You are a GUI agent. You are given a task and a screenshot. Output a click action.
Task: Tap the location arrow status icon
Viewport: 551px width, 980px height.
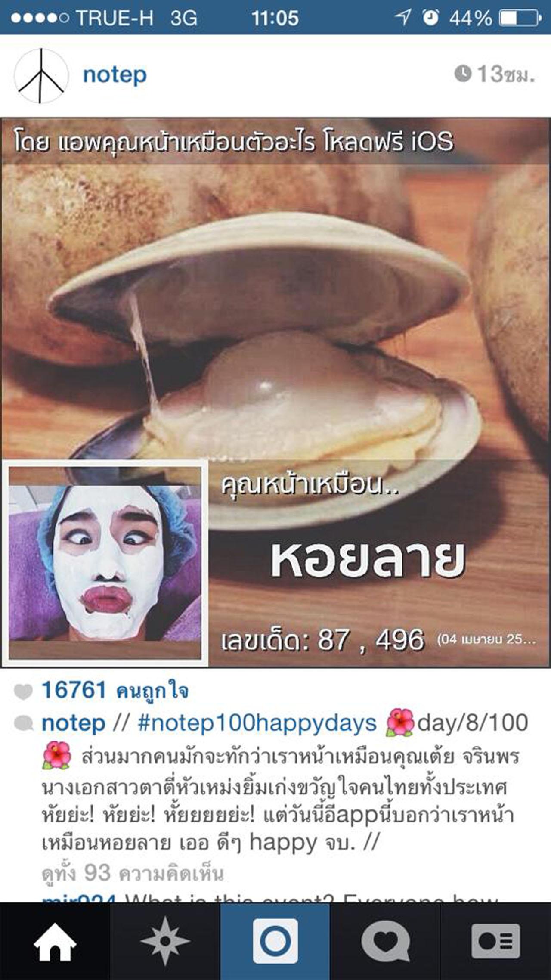(x=403, y=17)
